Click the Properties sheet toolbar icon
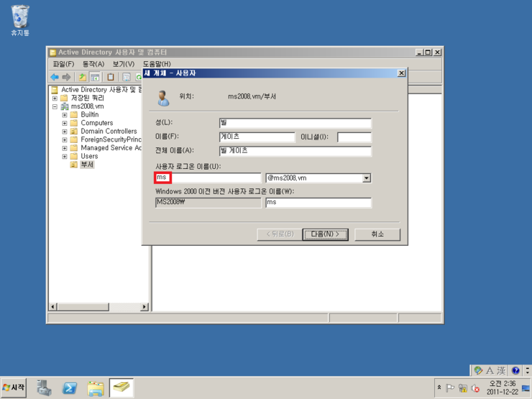The image size is (532, 399). (x=127, y=77)
